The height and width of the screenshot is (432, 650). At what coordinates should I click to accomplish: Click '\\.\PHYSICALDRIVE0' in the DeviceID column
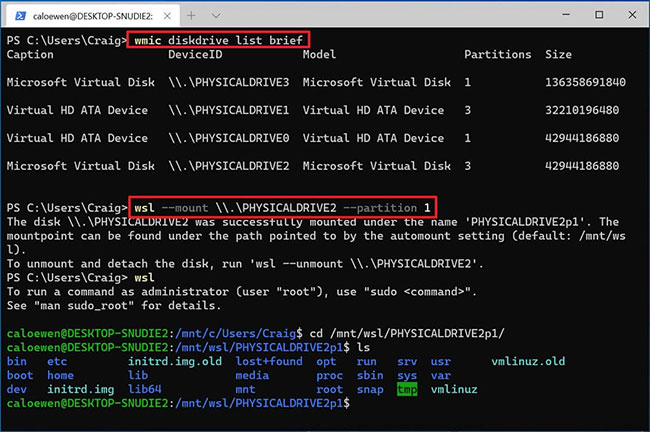[x=229, y=138]
